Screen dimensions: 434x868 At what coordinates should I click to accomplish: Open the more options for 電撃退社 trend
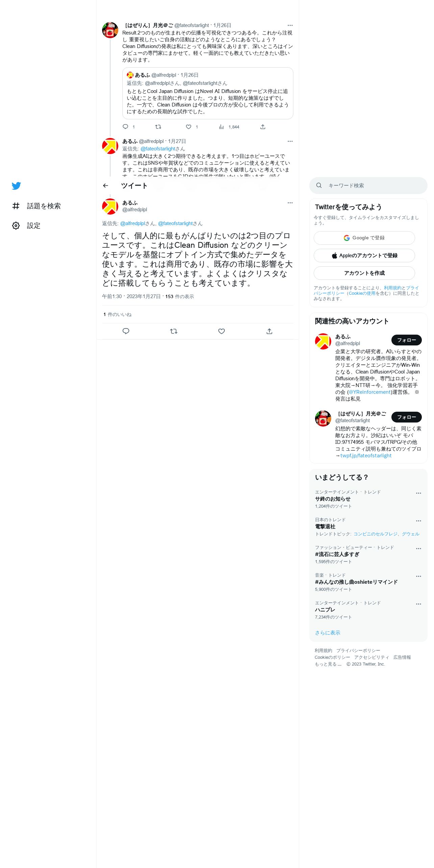pos(418,521)
